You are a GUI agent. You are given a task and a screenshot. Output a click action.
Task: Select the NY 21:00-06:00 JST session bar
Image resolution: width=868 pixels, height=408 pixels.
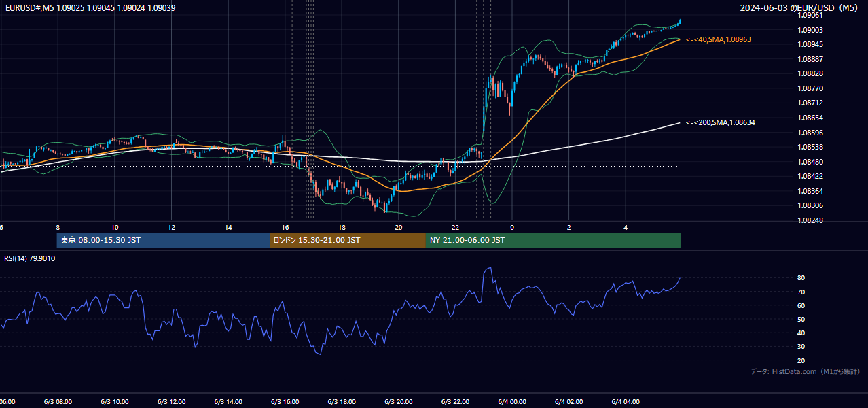[x=554, y=240]
